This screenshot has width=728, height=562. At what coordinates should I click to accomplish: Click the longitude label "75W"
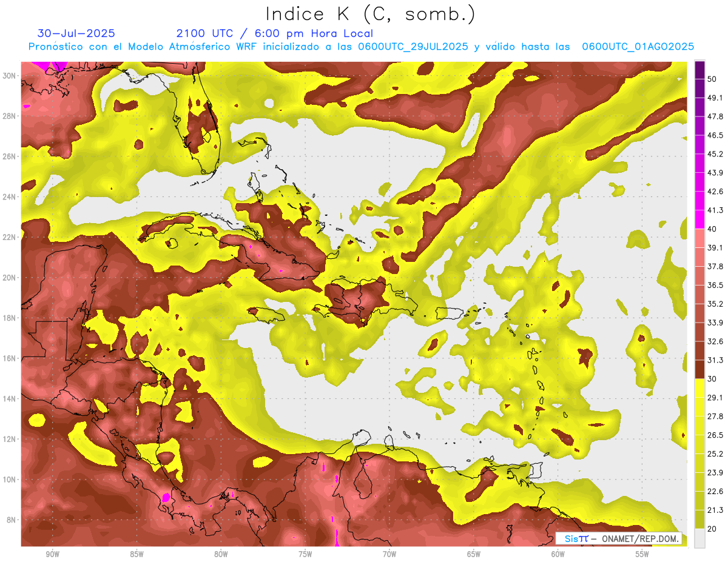305,555
